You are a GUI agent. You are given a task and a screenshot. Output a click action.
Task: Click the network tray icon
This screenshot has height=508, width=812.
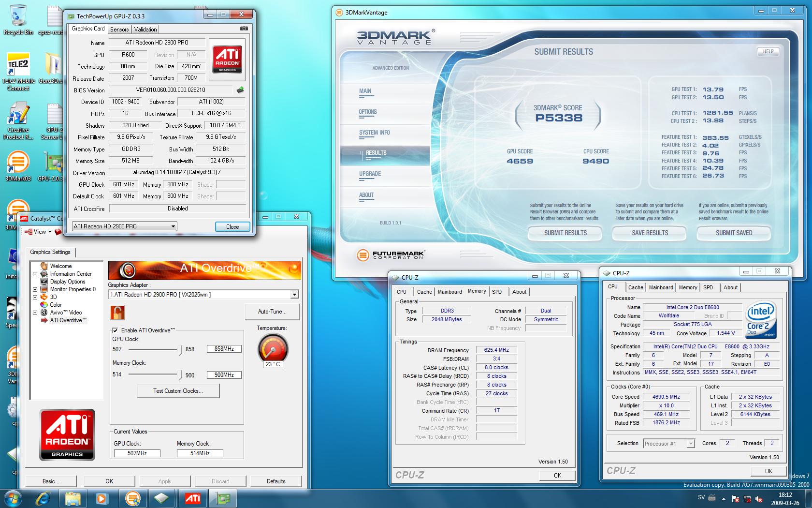click(747, 498)
